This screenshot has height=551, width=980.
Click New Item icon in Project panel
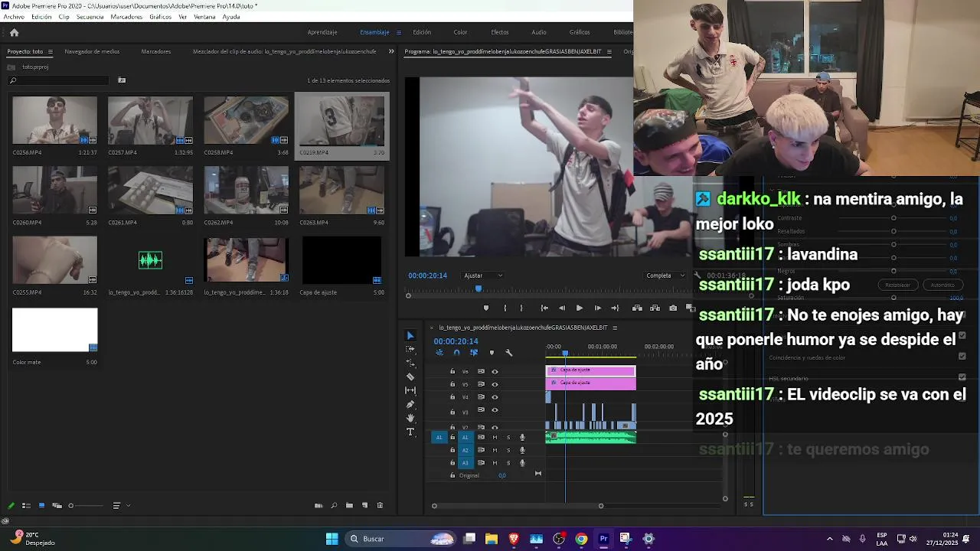coord(364,505)
